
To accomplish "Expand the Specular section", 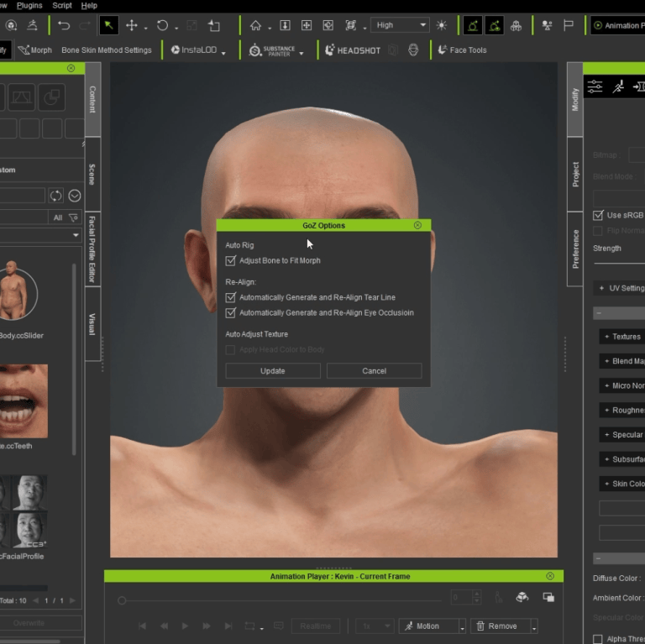I will pos(623,435).
